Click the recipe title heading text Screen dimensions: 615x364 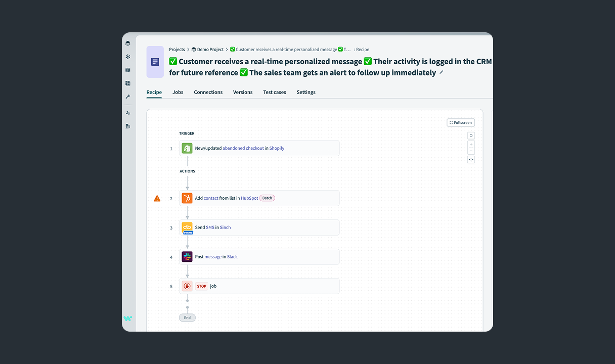[330, 67]
